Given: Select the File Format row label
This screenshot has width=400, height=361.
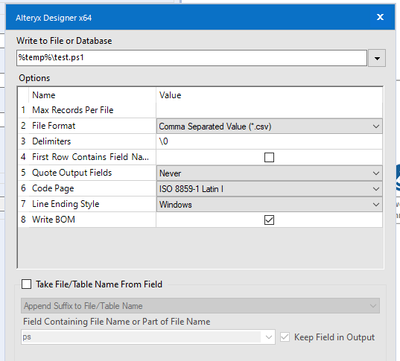Looking at the screenshot, I should click(54, 126).
